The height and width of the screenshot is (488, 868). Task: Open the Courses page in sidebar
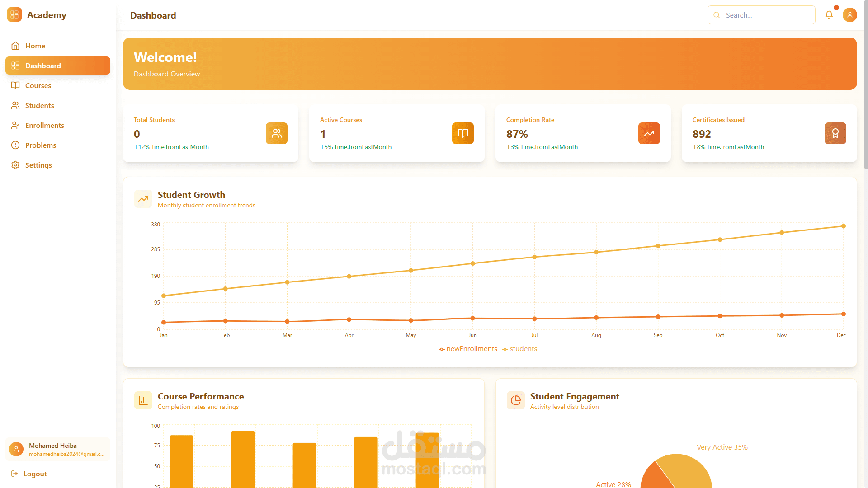point(38,85)
